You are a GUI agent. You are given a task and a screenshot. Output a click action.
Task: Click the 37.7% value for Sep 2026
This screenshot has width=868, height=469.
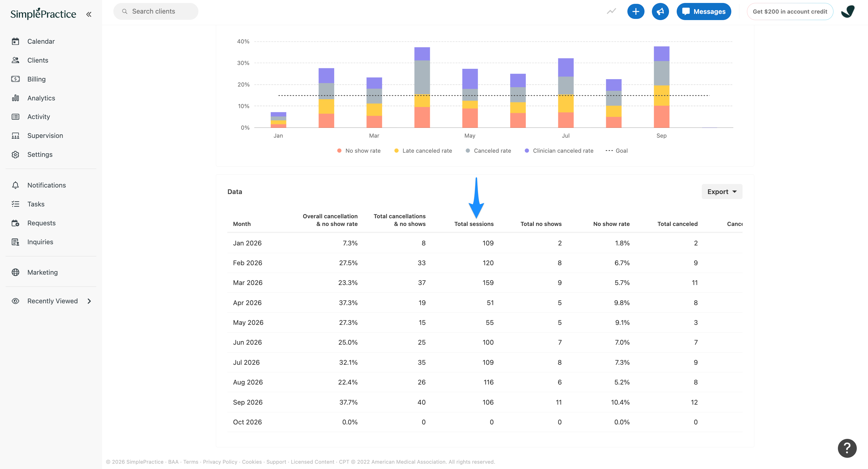(348, 402)
